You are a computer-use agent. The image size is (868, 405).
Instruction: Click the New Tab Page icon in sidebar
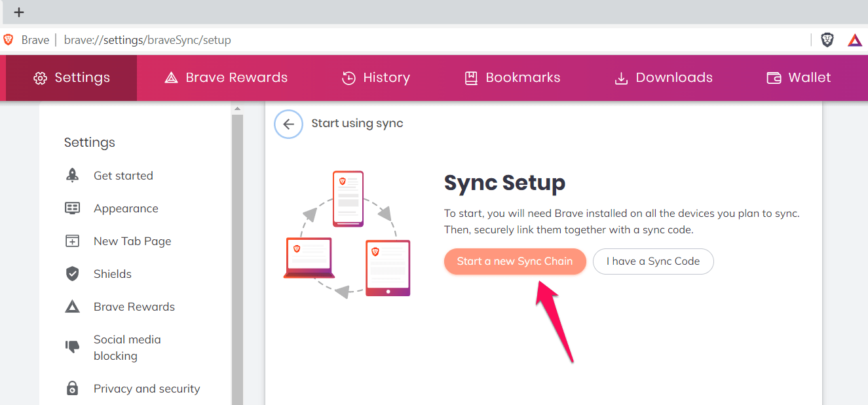(x=73, y=241)
